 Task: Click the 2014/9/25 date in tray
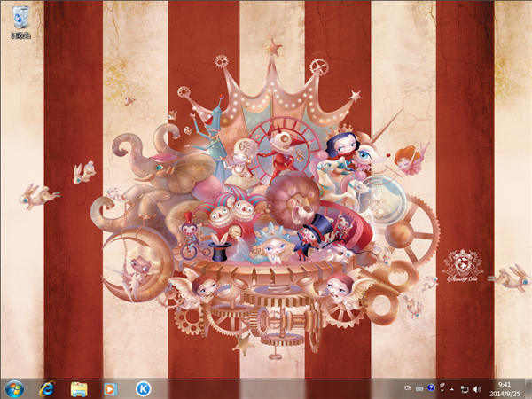click(505, 394)
